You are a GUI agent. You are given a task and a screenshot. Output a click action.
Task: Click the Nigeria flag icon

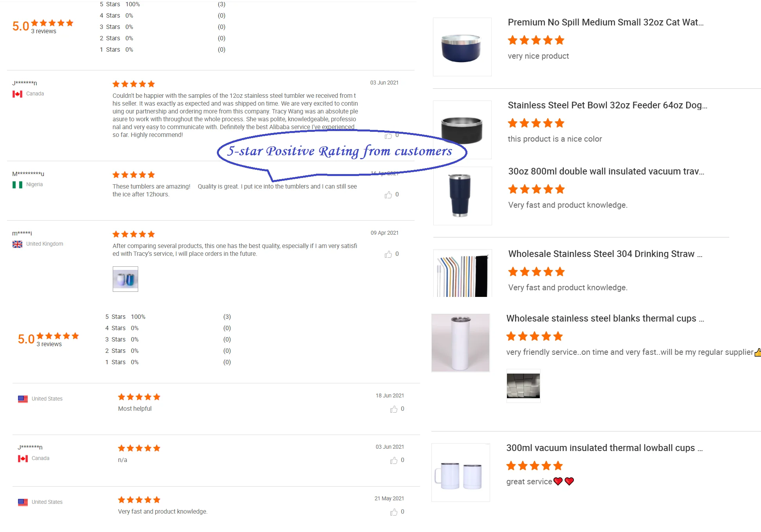coord(17,185)
